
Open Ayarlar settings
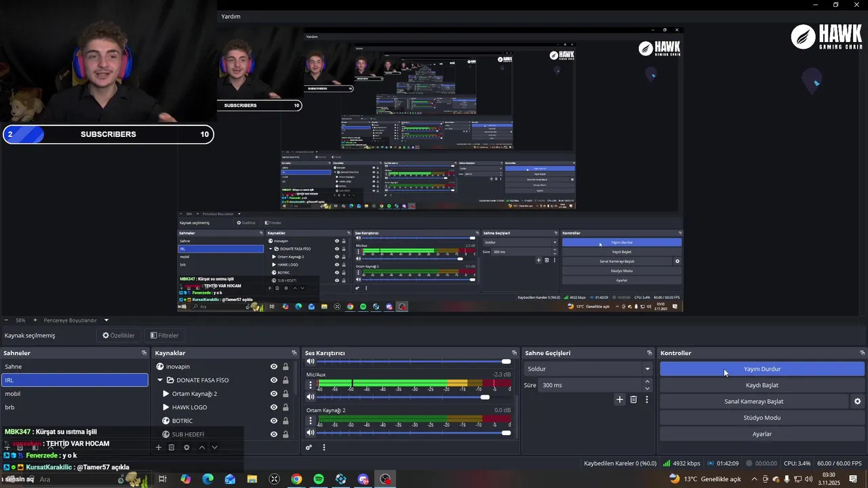(762, 434)
